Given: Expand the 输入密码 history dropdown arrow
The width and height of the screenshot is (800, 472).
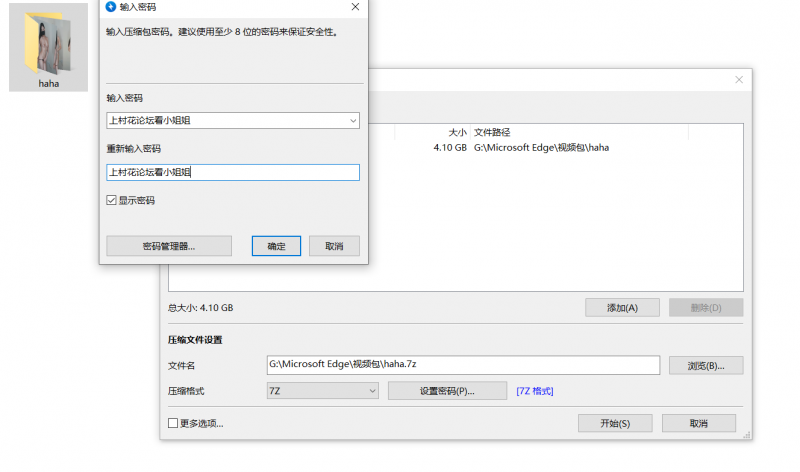Looking at the screenshot, I should (353, 121).
